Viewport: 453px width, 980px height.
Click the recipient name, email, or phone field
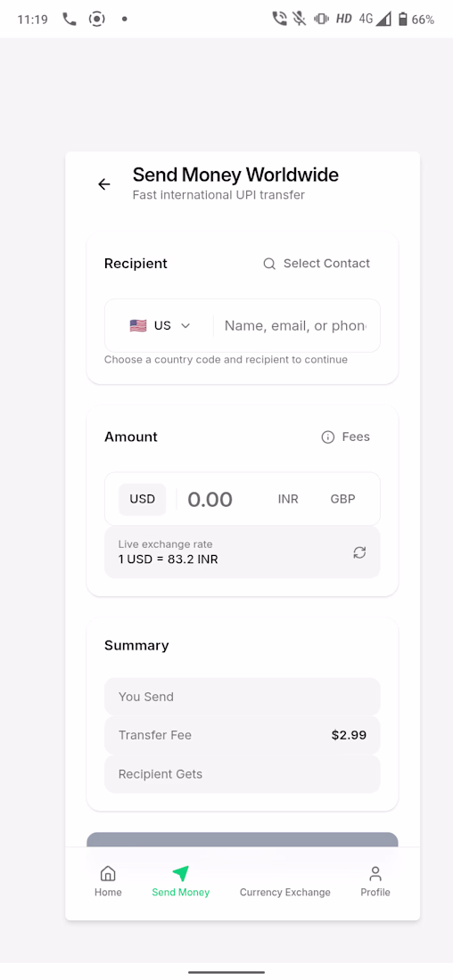295,325
